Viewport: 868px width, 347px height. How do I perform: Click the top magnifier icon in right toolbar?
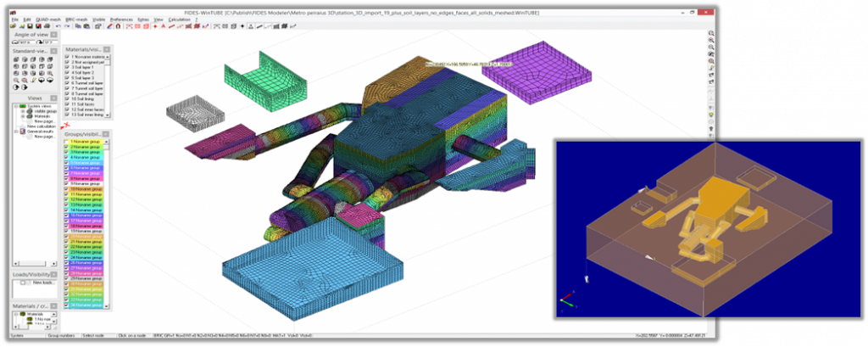point(711,34)
